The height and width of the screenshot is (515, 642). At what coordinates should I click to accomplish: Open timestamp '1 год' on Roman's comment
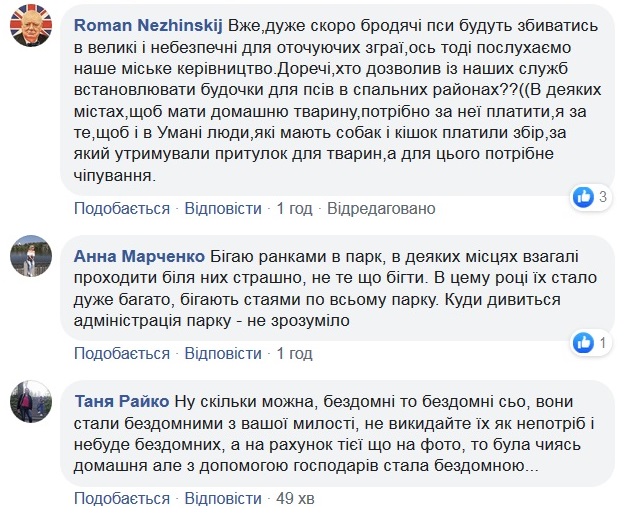point(295,208)
